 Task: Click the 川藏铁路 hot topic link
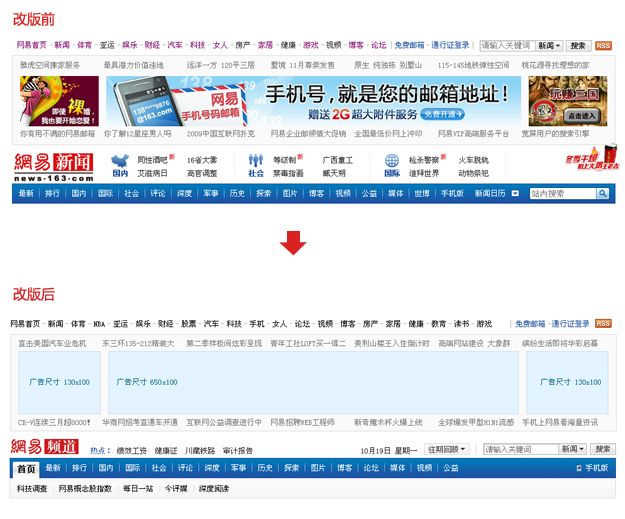pyautogui.click(x=200, y=450)
